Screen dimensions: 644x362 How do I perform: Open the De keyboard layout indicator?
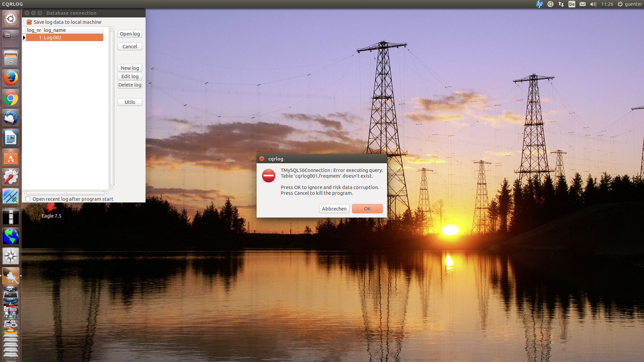click(572, 4)
